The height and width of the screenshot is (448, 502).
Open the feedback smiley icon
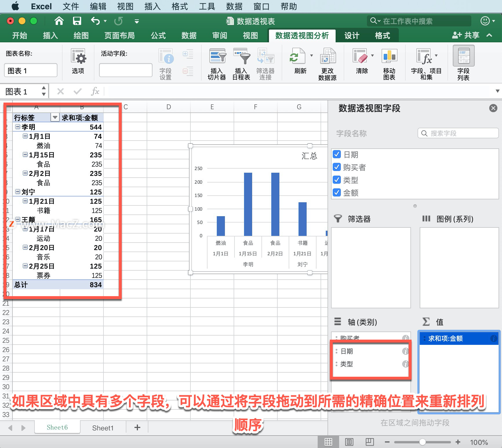(x=485, y=21)
